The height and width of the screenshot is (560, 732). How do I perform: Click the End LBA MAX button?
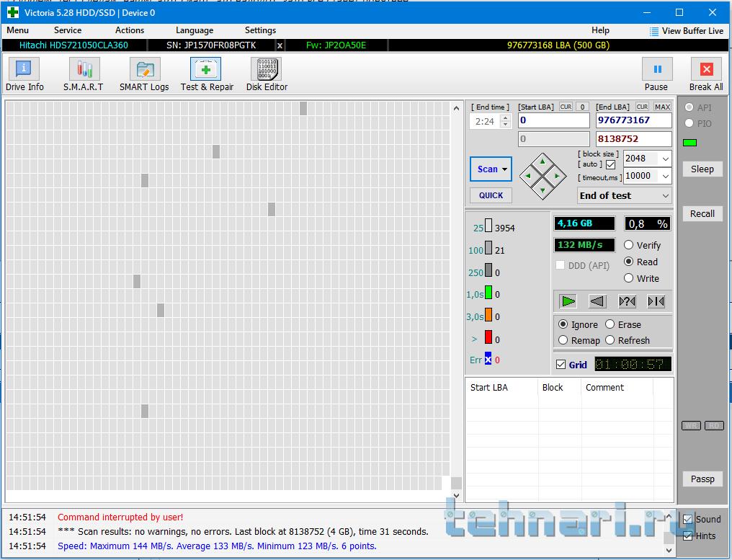coord(662,107)
